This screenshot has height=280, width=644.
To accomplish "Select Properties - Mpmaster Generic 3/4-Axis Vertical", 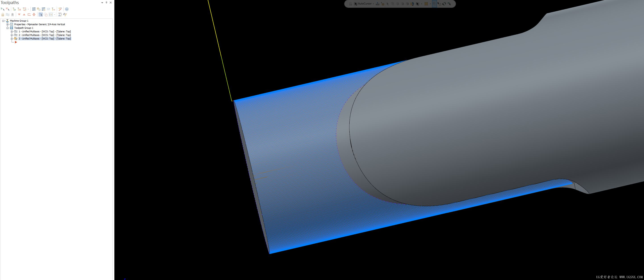I will [40, 25].
